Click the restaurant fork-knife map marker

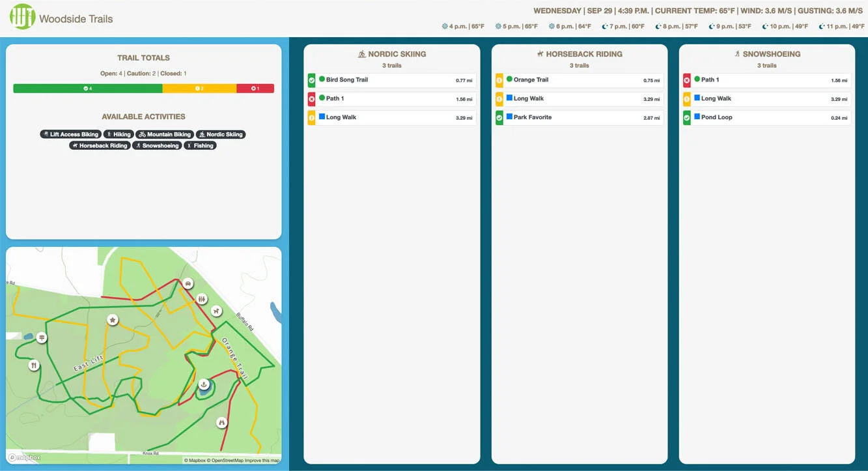pyautogui.click(x=35, y=365)
